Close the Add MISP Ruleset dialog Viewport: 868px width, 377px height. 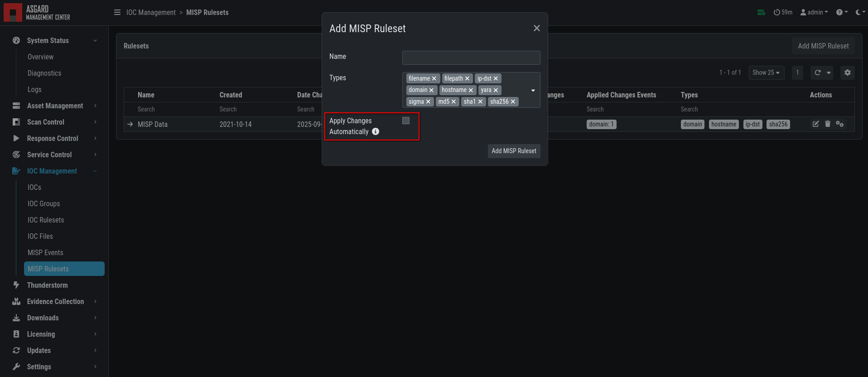pos(537,28)
